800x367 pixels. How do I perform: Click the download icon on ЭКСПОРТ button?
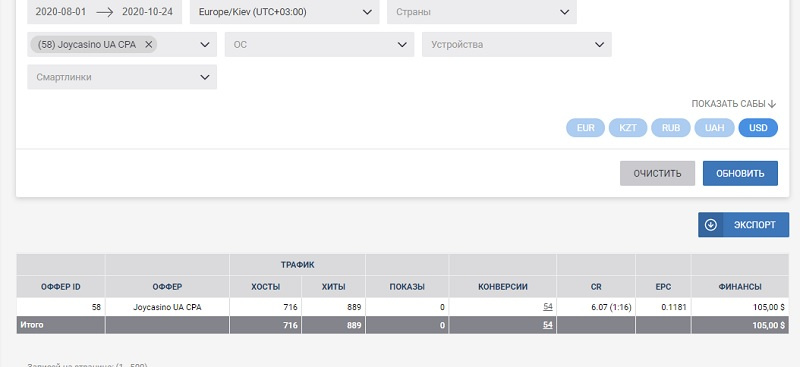point(711,225)
